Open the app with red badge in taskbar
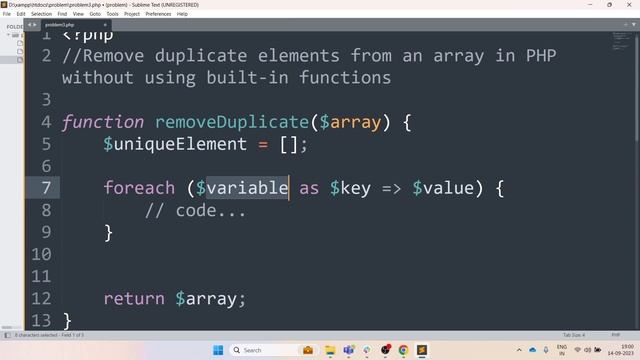The height and width of the screenshot is (360, 640). tap(385, 350)
